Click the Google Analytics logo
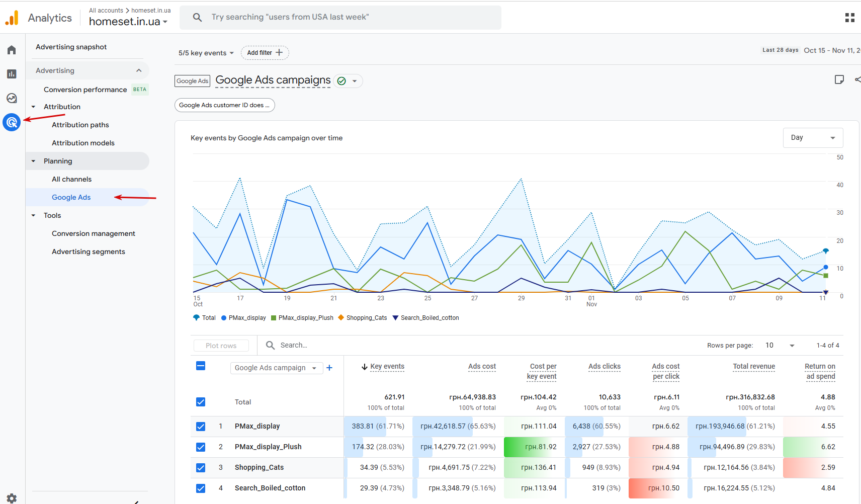Screen dimensions: 861x504 (x=12, y=18)
